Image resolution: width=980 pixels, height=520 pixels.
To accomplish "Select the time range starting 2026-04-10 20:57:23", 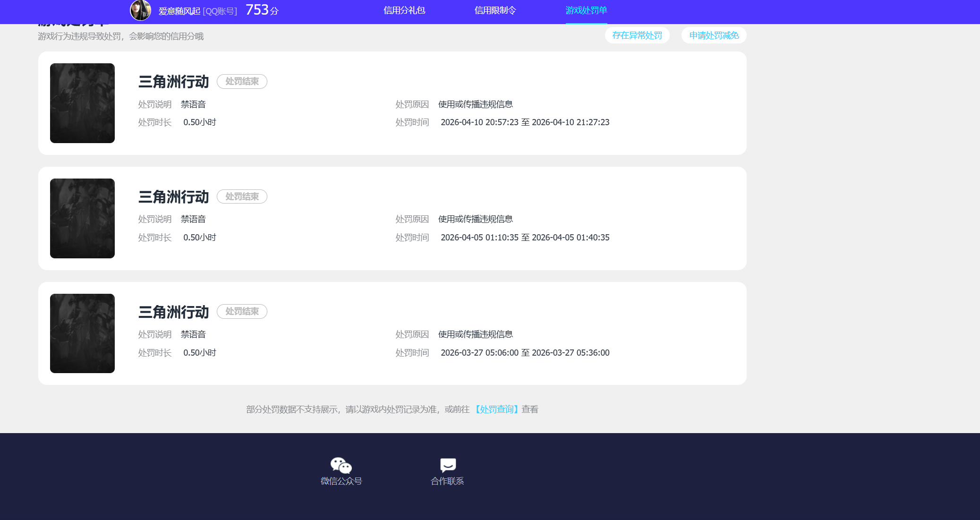I will point(525,122).
